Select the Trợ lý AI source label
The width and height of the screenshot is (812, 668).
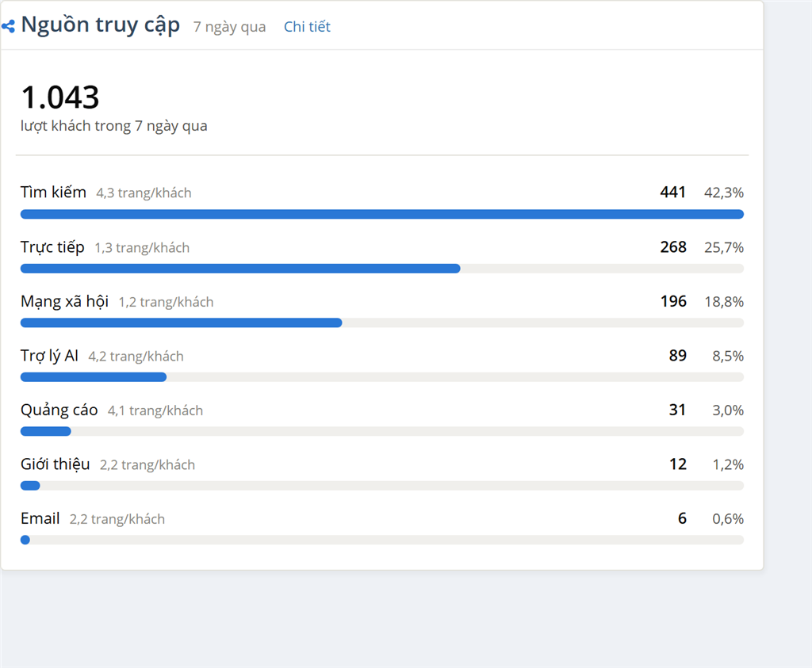(49, 356)
